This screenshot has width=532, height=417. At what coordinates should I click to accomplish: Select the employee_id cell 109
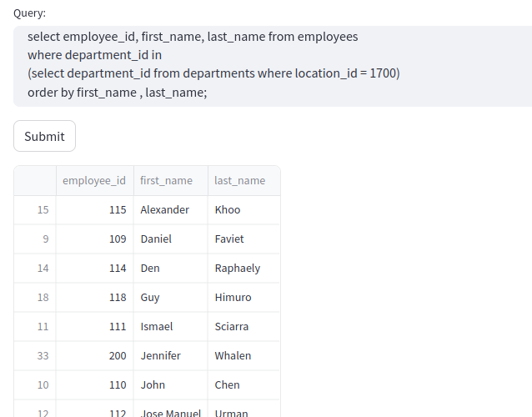pyautogui.click(x=95, y=239)
